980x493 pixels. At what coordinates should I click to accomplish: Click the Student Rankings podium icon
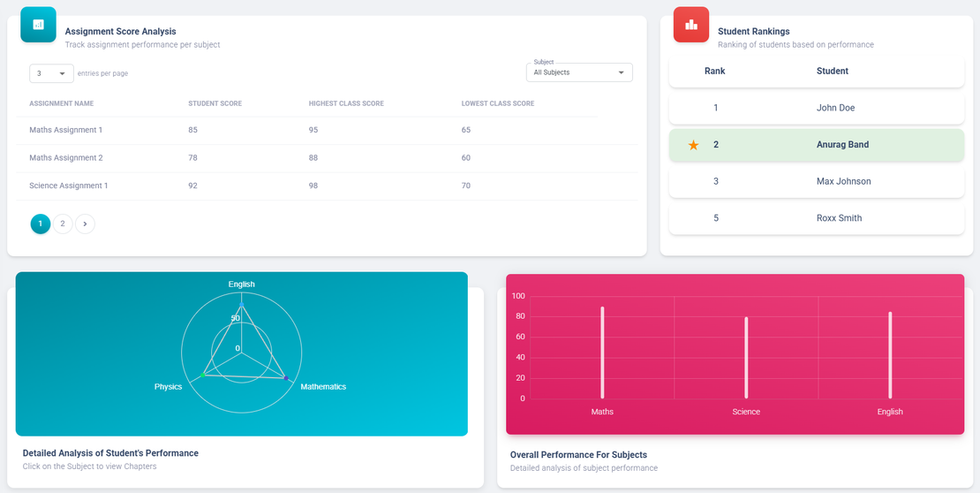[690, 25]
